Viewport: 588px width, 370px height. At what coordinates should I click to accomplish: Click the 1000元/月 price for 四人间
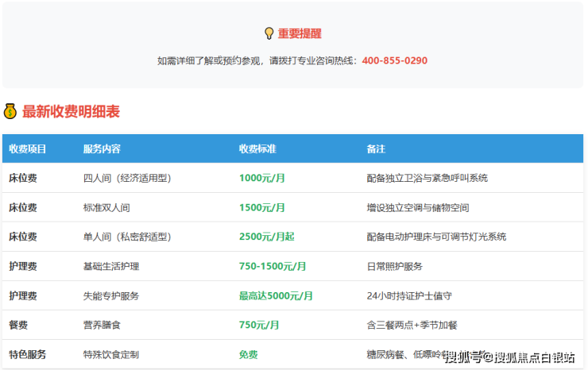(x=261, y=178)
